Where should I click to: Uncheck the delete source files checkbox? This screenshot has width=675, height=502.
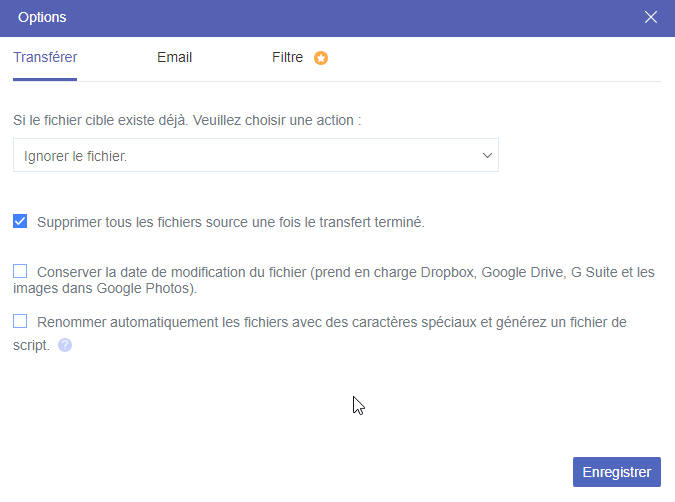pyautogui.click(x=20, y=221)
